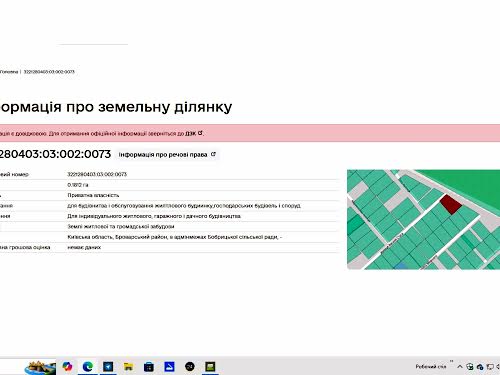This screenshot has height=375, width=500.
Task: Click the dark red parcel on map
Action: click(451, 204)
